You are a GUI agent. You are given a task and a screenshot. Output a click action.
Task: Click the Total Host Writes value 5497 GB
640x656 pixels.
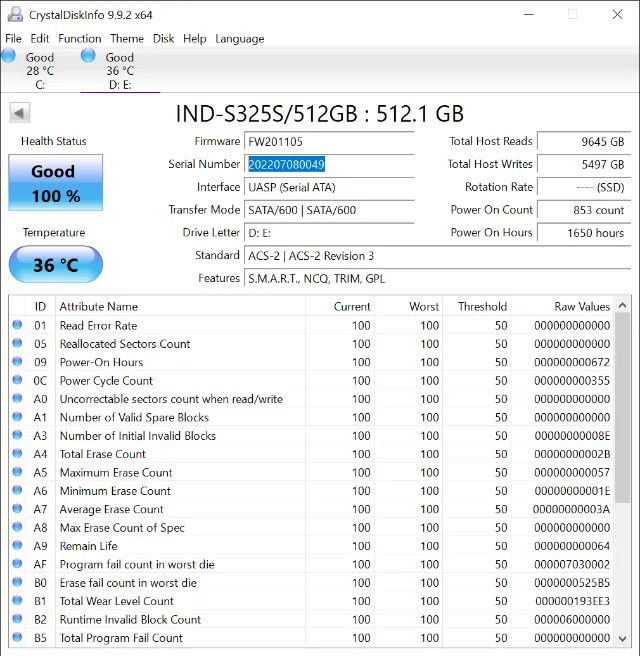(x=584, y=164)
